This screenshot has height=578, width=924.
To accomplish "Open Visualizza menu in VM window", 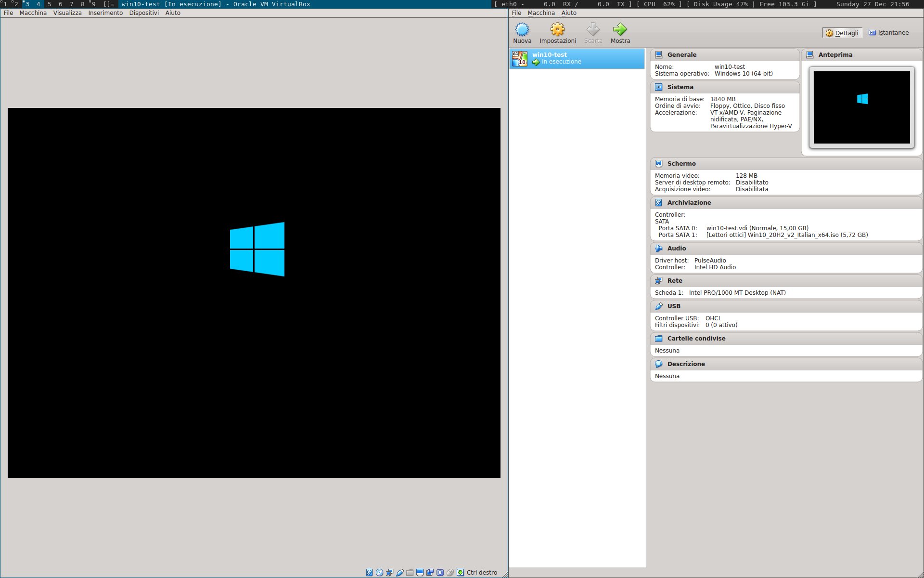I will [67, 13].
